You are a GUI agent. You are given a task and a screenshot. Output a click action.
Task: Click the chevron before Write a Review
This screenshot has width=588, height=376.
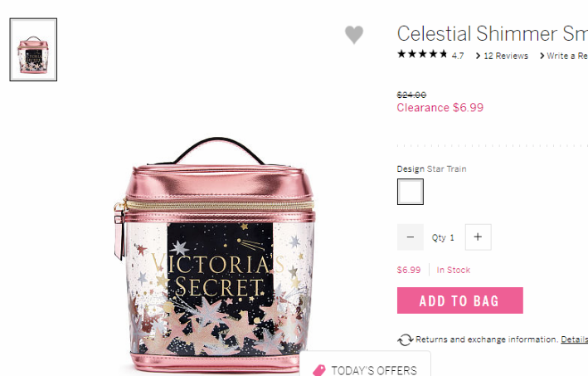[542, 56]
